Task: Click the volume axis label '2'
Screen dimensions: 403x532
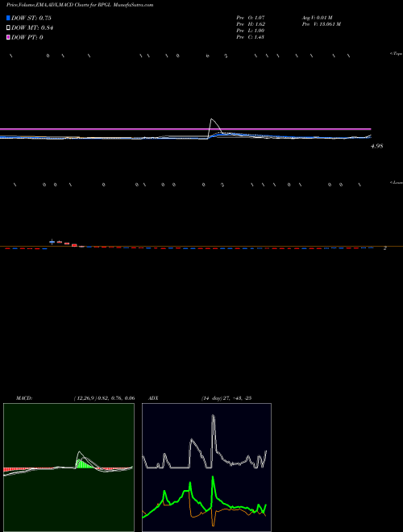Action: [385, 248]
